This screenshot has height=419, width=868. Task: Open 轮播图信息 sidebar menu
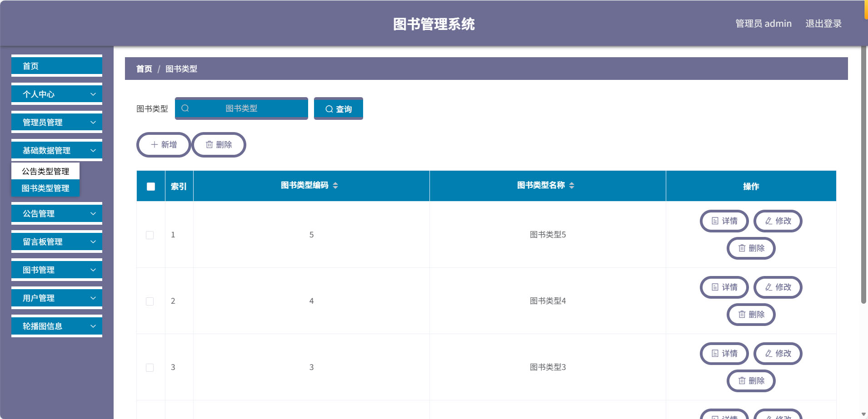pos(57,326)
